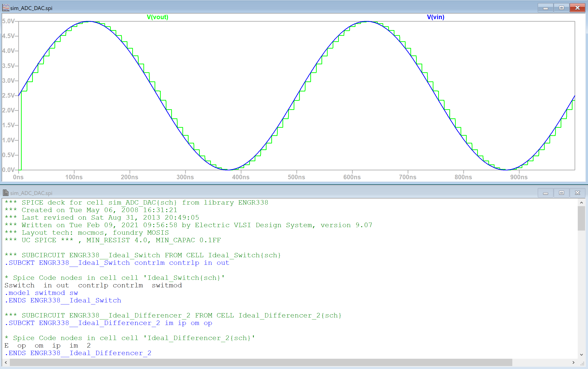The image size is (588, 369).
Task: Close the netlist text window
Action: point(577,193)
